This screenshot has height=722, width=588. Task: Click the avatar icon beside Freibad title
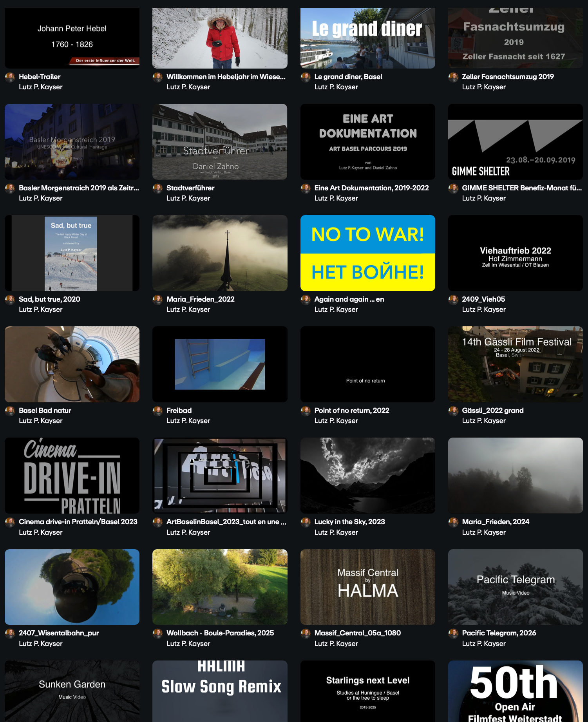coord(157,411)
